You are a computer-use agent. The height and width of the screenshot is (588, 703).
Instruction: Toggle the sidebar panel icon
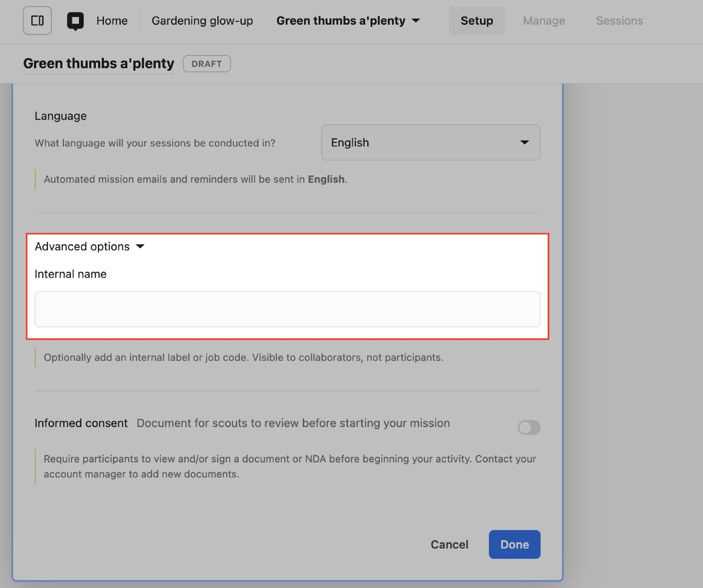pyautogui.click(x=37, y=21)
